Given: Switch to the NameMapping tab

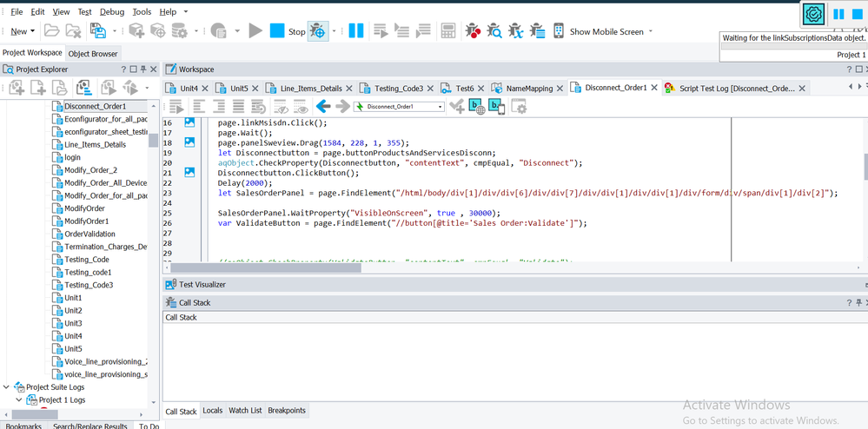Looking at the screenshot, I should pos(528,88).
